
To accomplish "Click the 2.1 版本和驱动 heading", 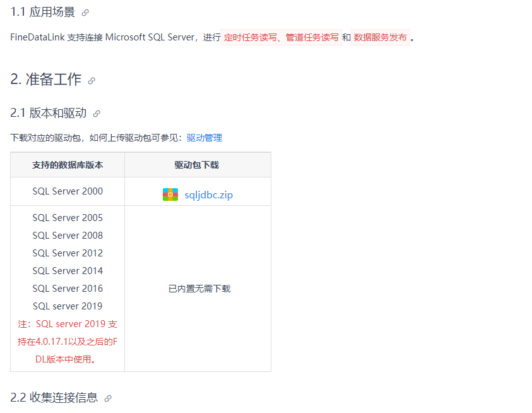I will point(49,113).
